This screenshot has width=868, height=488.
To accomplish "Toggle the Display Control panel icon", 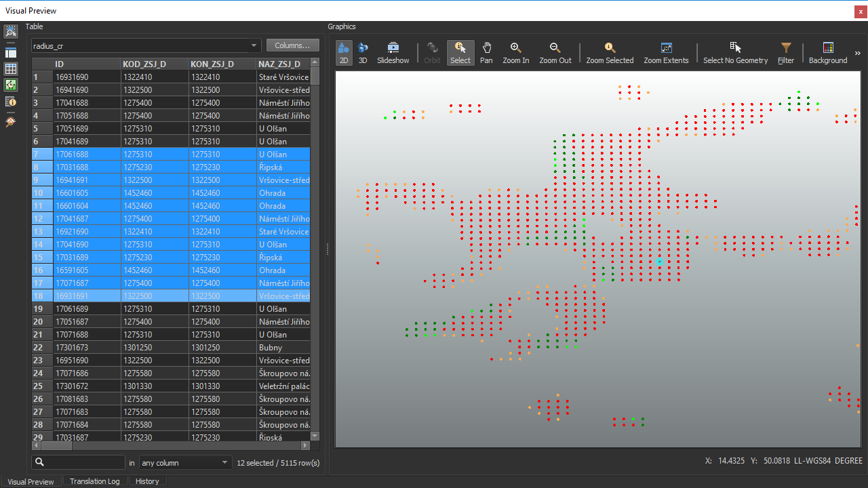I will click(11, 53).
